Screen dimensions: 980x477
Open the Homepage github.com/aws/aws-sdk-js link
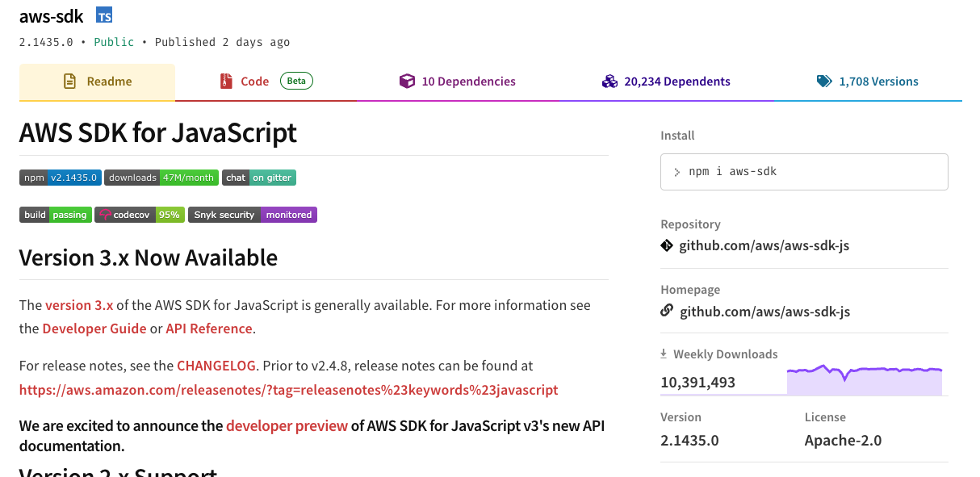[x=764, y=311]
